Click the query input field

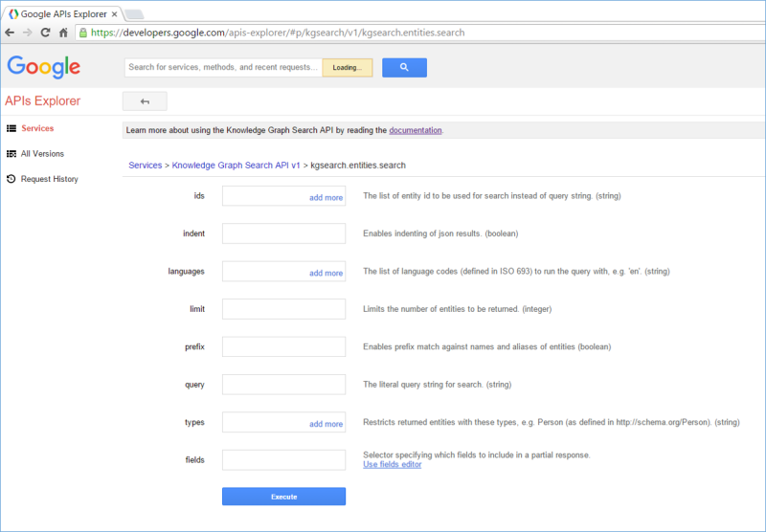tap(283, 384)
